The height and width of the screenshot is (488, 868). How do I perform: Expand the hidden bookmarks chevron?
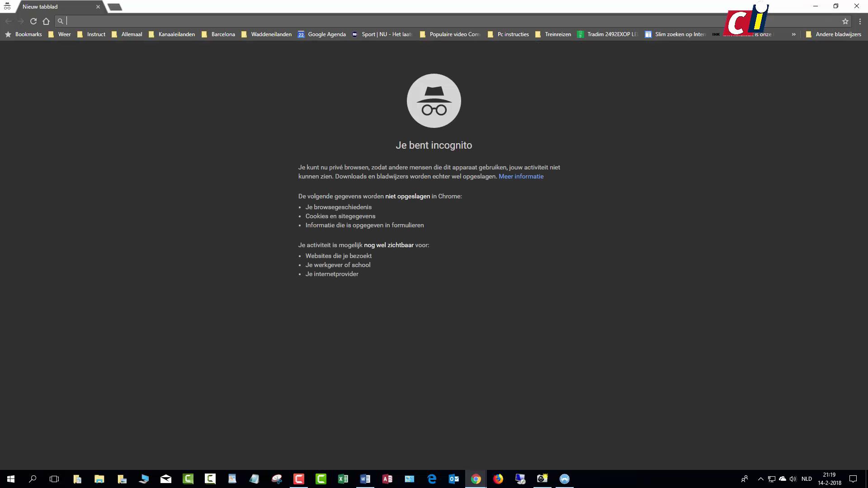coord(793,34)
